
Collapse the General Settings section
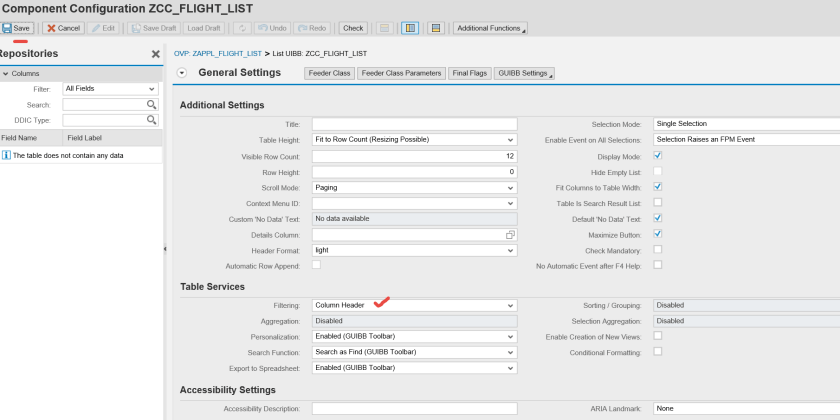point(181,73)
